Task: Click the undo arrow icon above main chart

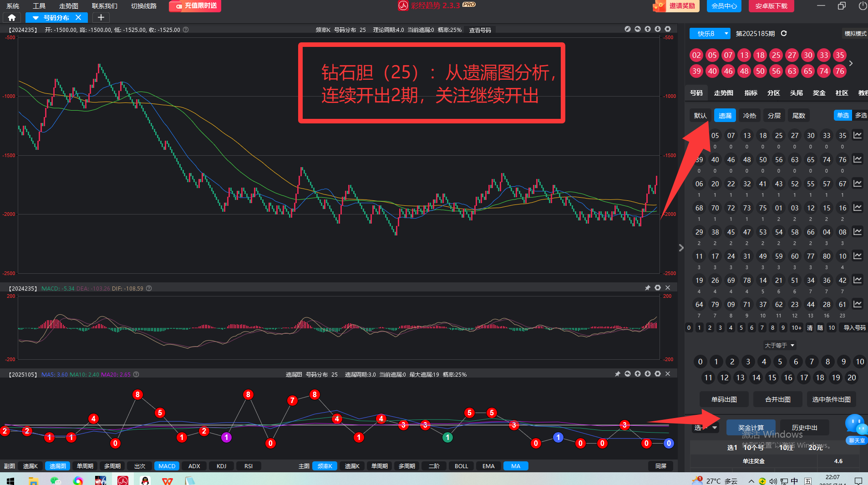Action: 638,29
